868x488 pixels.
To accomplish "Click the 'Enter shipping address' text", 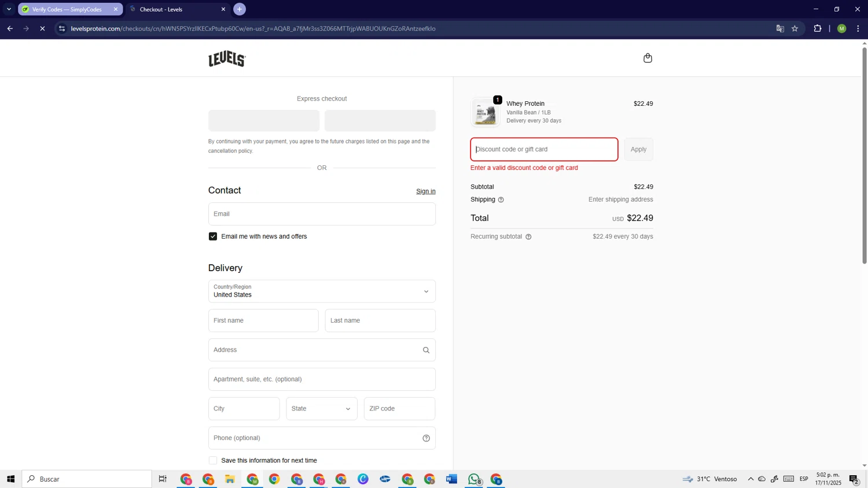I will point(621,199).
